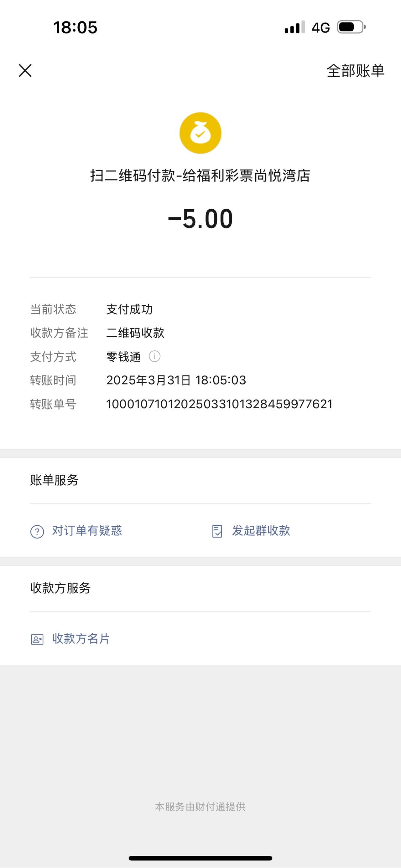The height and width of the screenshot is (868, 401).
Task: Tap the home indicator bar at bottom
Action: (x=200, y=858)
